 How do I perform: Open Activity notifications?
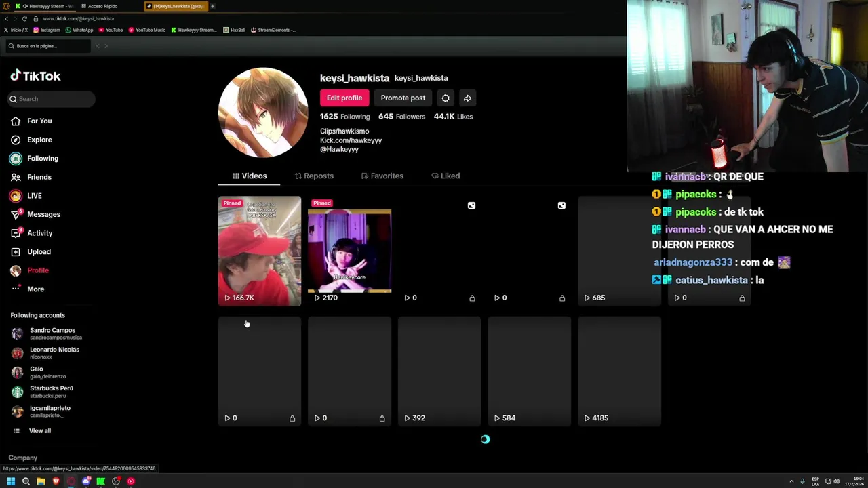pyautogui.click(x=31, y=233)
